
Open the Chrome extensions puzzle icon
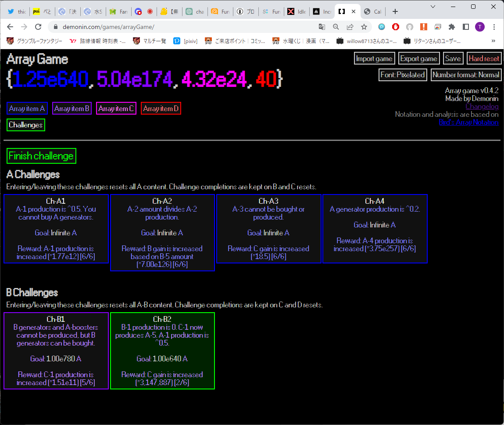[x=452, y=27]
